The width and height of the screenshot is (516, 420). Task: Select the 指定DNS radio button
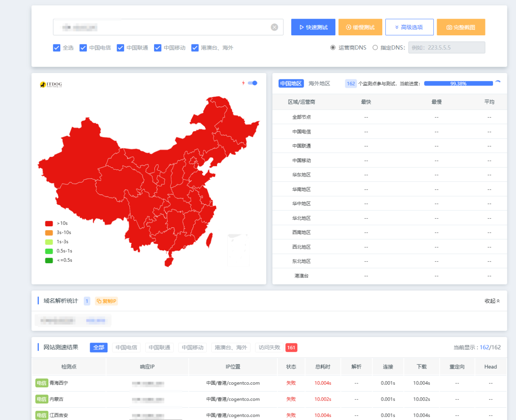(375, 48)
